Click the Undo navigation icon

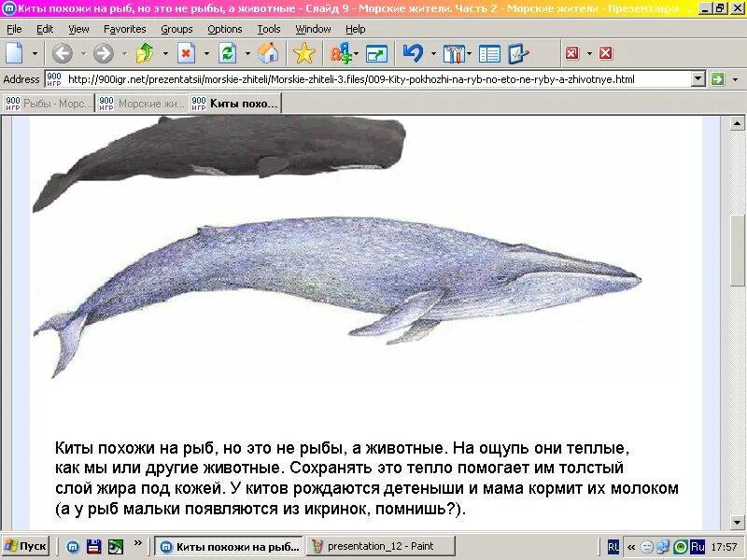coord(413,51)
